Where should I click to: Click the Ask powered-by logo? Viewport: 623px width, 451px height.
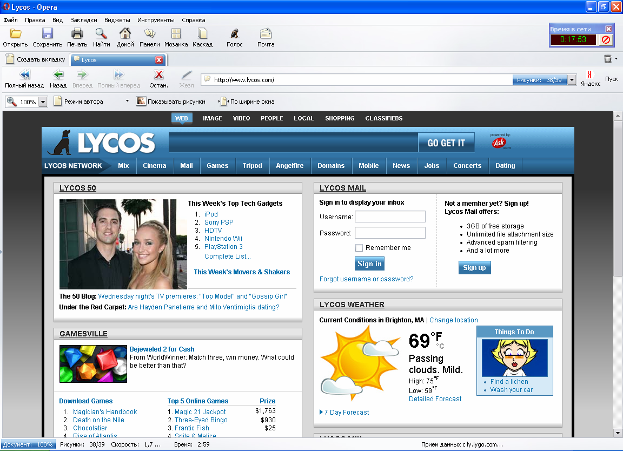(x=499, y=142)
